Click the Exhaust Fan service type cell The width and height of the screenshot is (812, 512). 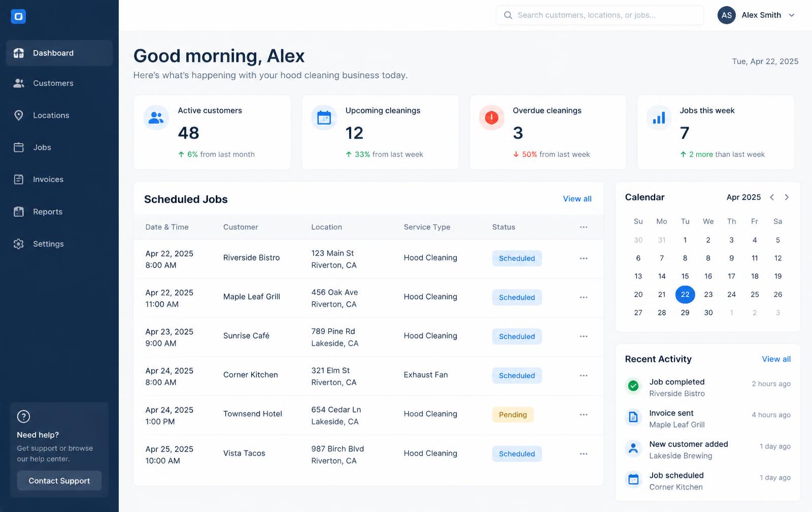pos(426,375)
